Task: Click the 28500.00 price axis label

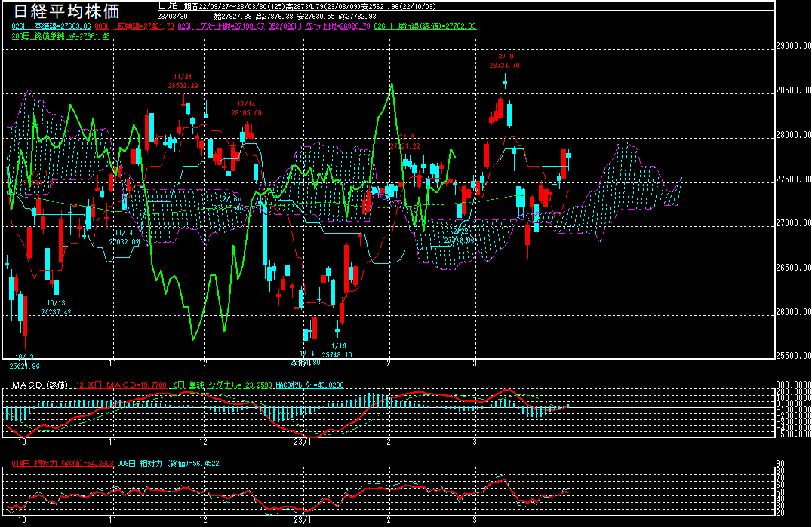Action: tap(794, 90)
